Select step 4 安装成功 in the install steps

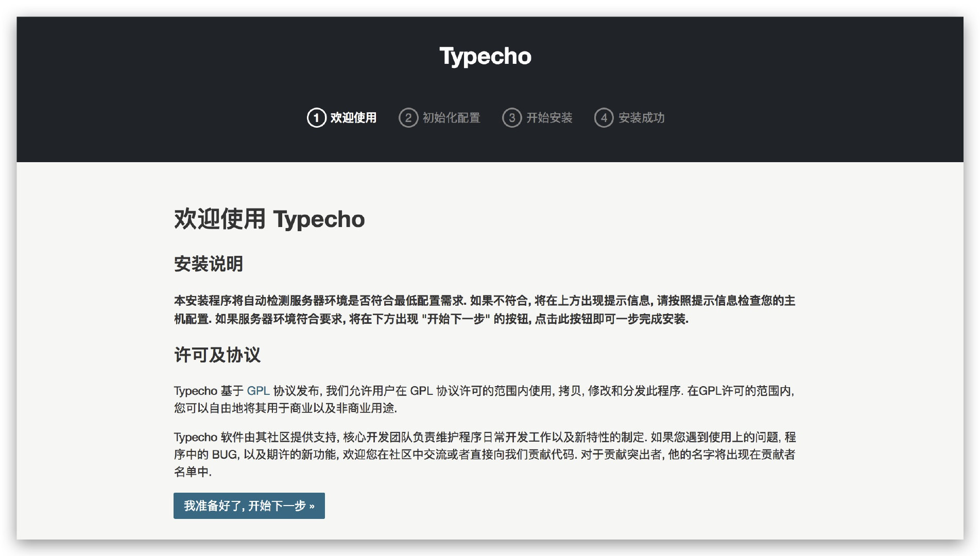pos(629,118)
